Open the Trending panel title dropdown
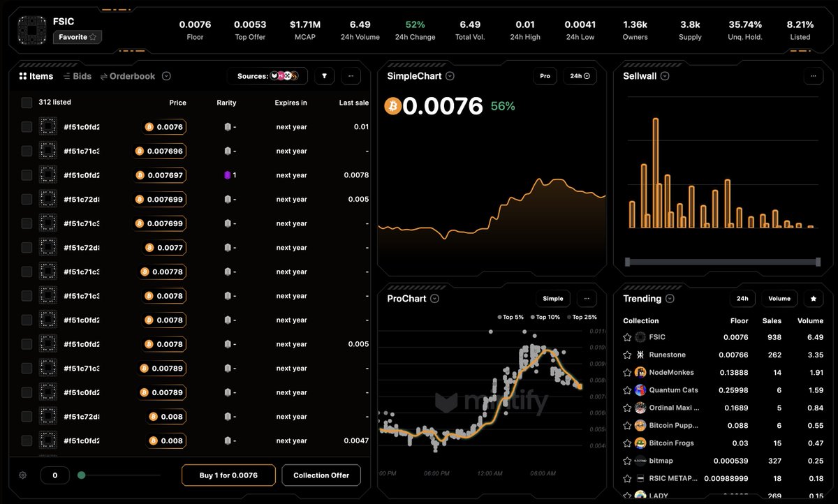This screenshot has width=838, height=504. (670, 299)
